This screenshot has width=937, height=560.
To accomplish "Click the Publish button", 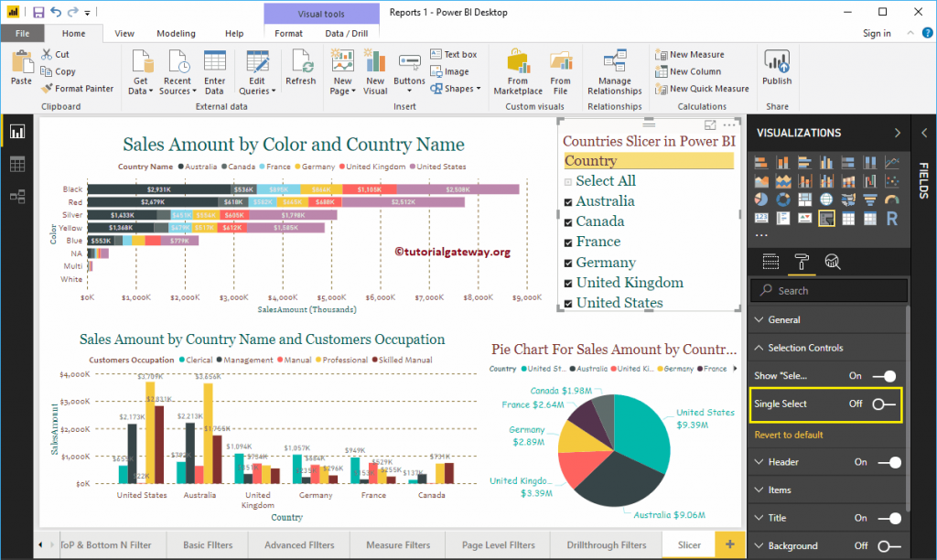I will [x=776, y=71].
